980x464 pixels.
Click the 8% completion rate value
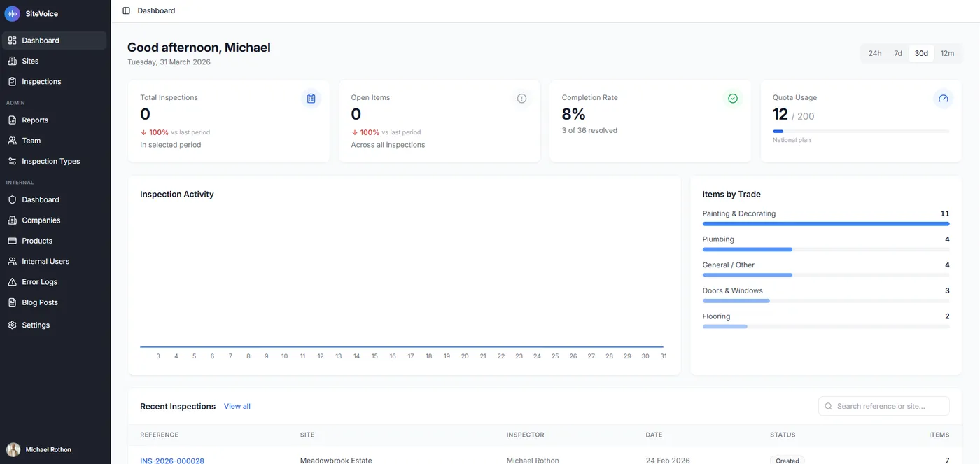[574, 114]
